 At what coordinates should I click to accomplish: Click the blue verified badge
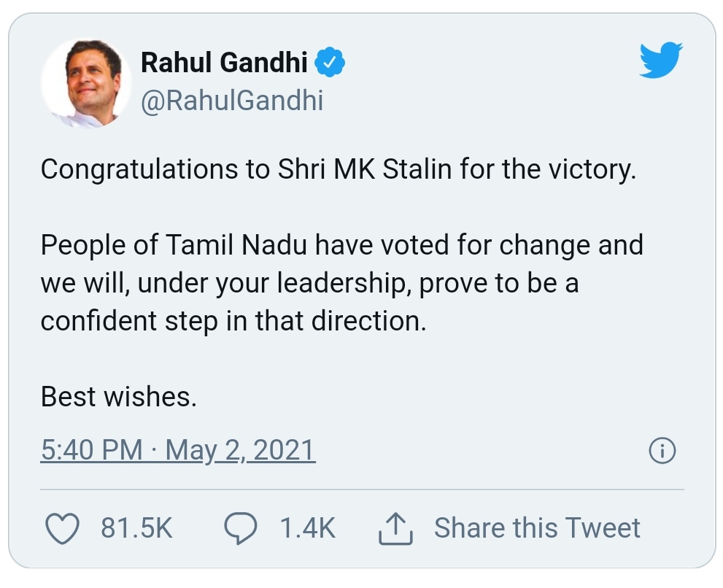pyautogui.click(x=330, y=63)
